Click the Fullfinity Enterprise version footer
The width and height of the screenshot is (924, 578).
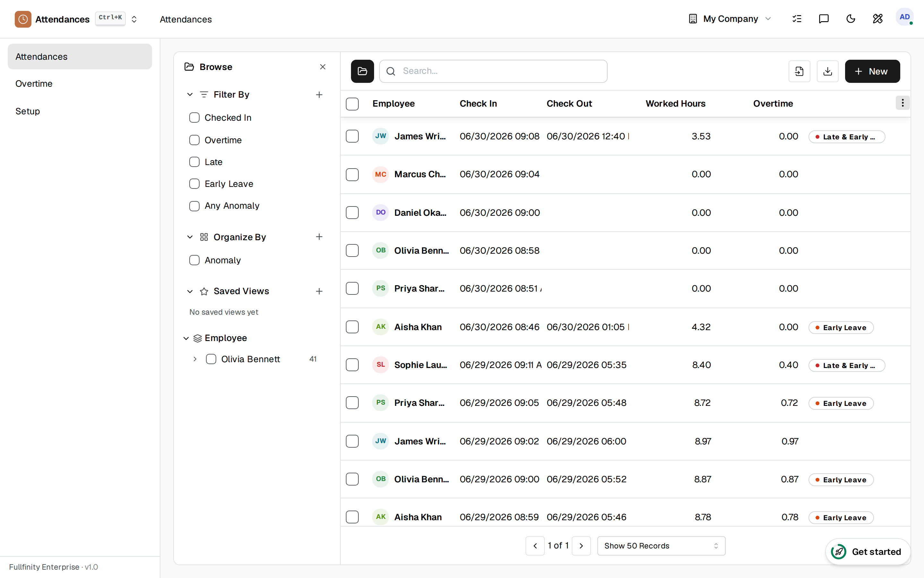point(54,567)
